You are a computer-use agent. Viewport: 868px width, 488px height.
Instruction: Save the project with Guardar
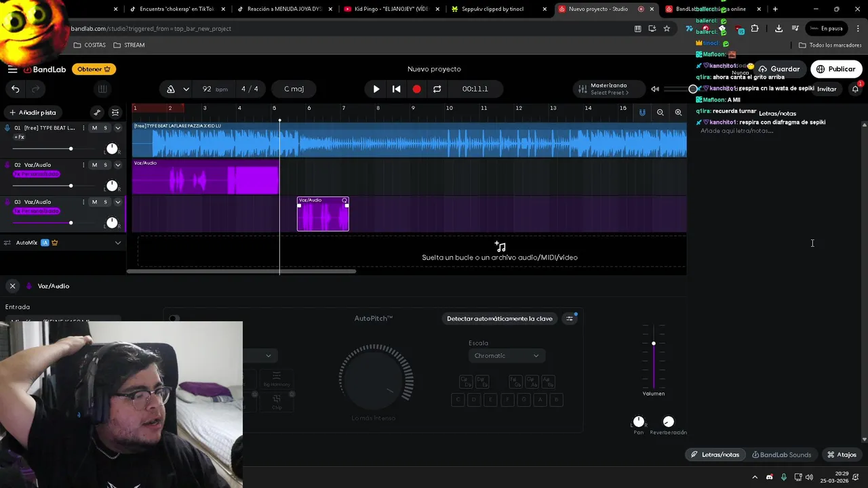tap(778, 69)
